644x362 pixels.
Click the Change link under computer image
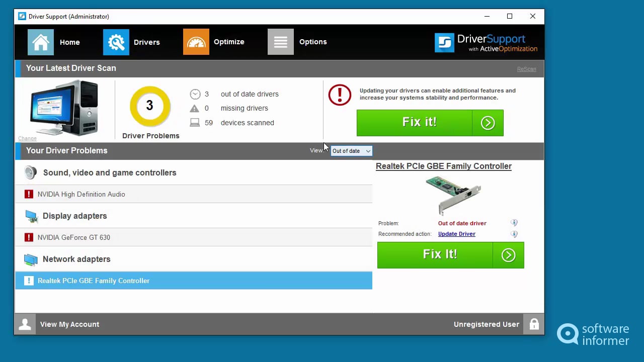click(x=27, y=138)
